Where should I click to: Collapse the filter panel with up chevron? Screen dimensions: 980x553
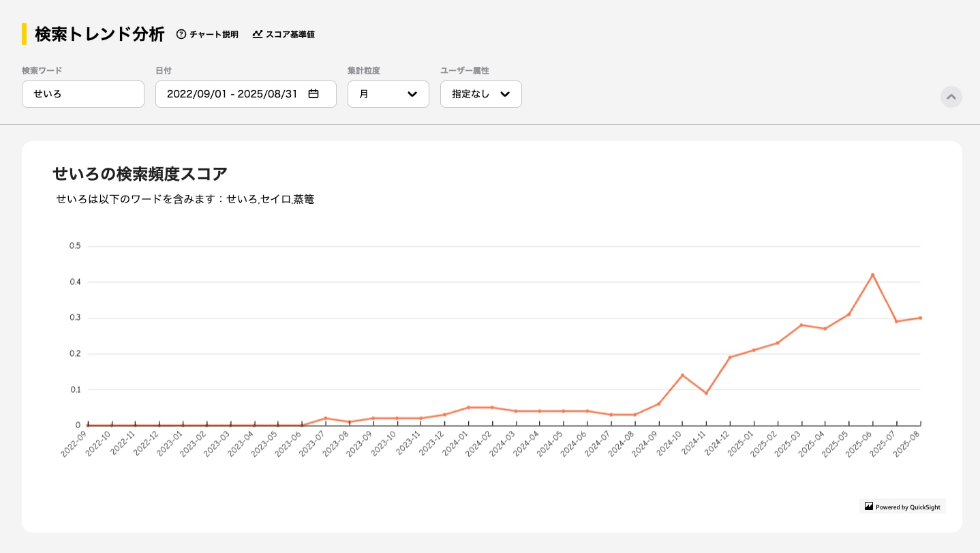point(951,97)
